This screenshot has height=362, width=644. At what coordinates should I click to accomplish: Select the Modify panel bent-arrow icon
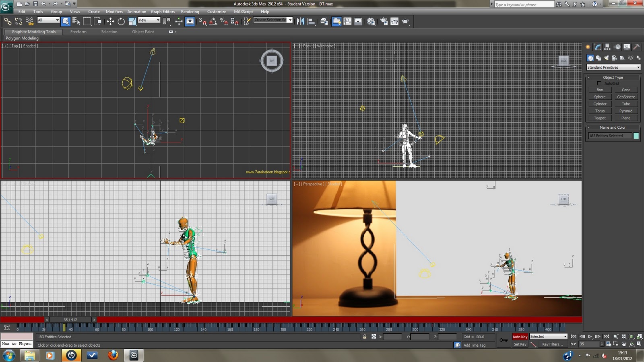[597, 47]
